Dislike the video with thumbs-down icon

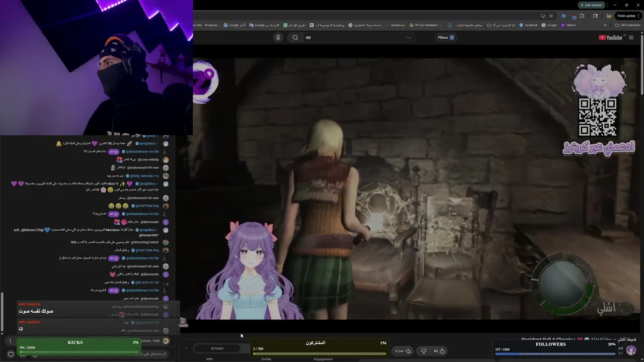click(x=423, y=351)
